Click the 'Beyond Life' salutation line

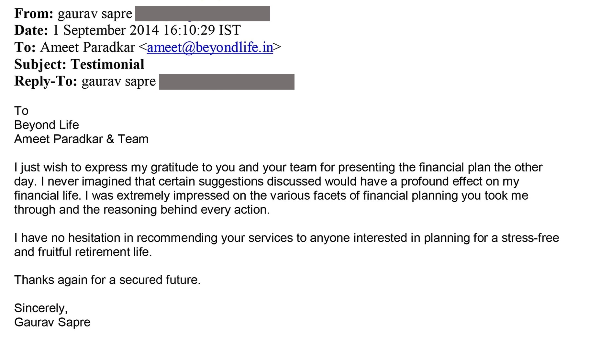pos(47,125)
